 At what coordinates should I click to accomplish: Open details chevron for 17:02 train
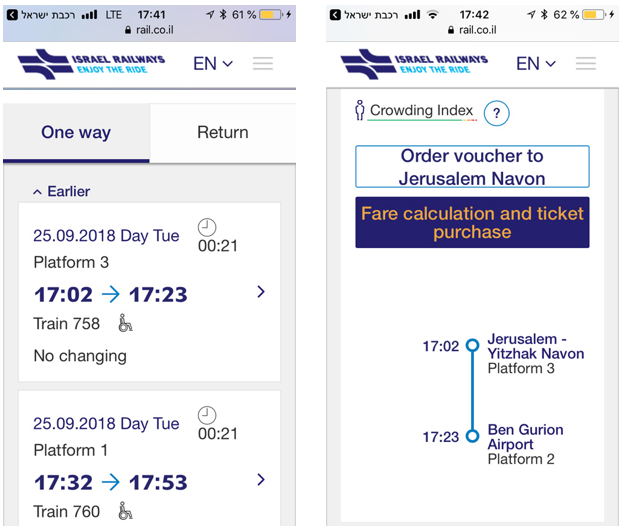tap(261, 292)
